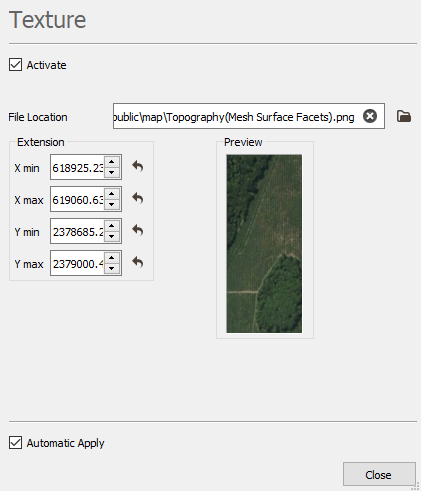Browse for texture file with folder icon
This screenshot has height=491, width=421.
404,116
